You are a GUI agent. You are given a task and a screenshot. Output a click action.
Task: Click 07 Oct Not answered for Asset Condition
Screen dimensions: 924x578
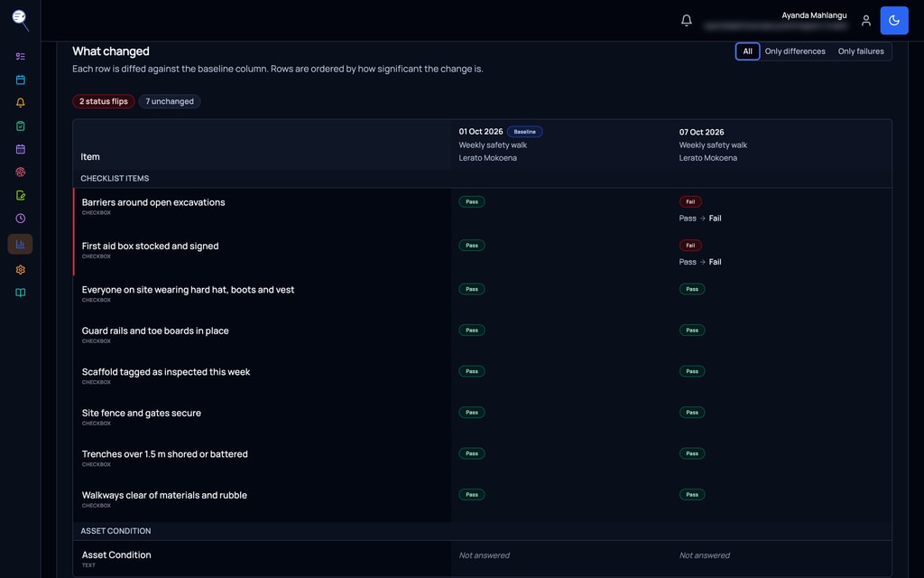click(704, 555)
